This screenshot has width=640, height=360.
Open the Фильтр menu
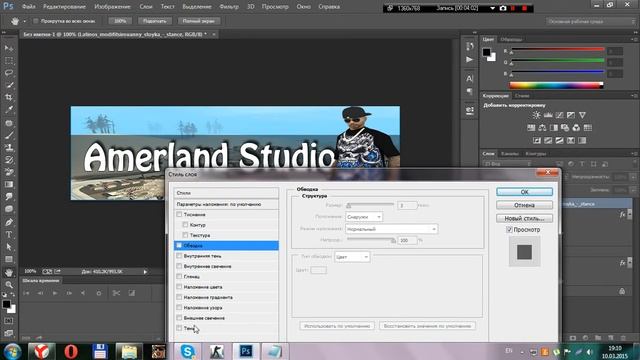(229, 7)
